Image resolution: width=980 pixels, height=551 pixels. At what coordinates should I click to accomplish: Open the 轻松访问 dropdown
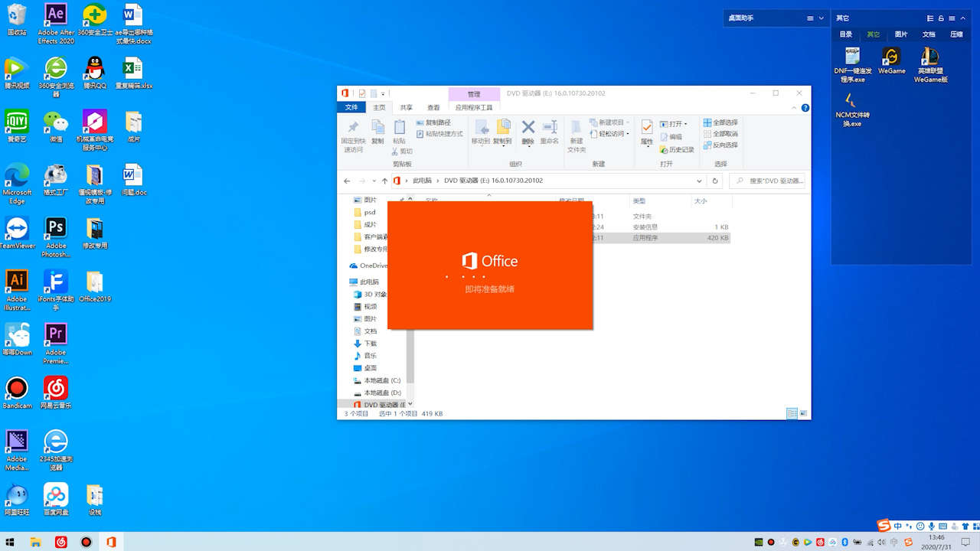pyautogui.click(x=609, y=134)
